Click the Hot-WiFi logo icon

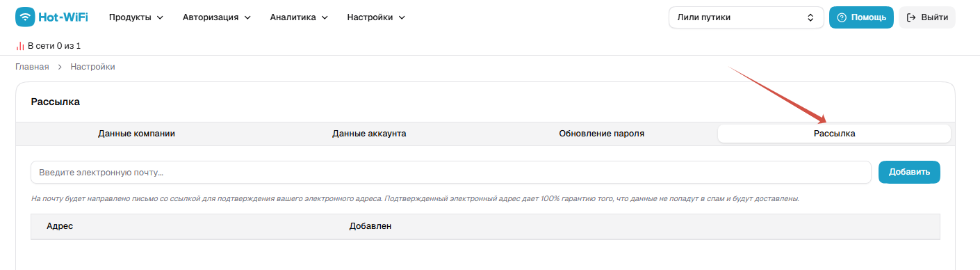(25, 17)
